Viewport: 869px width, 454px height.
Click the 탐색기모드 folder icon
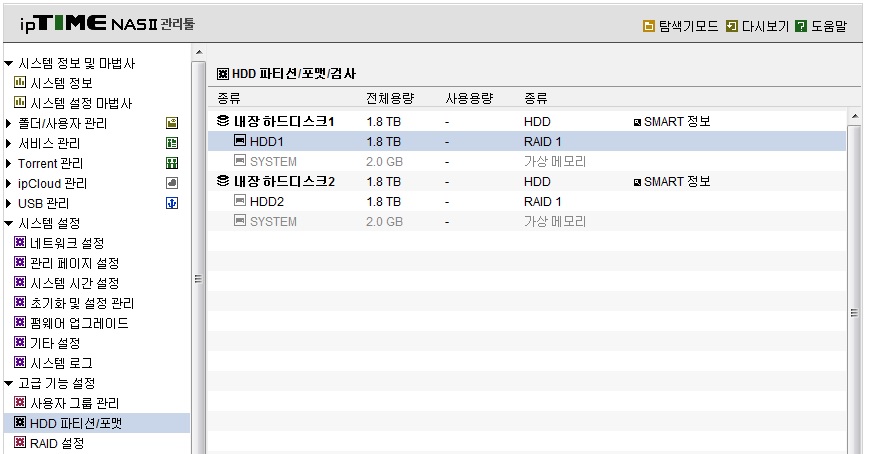tap(648, 26)
